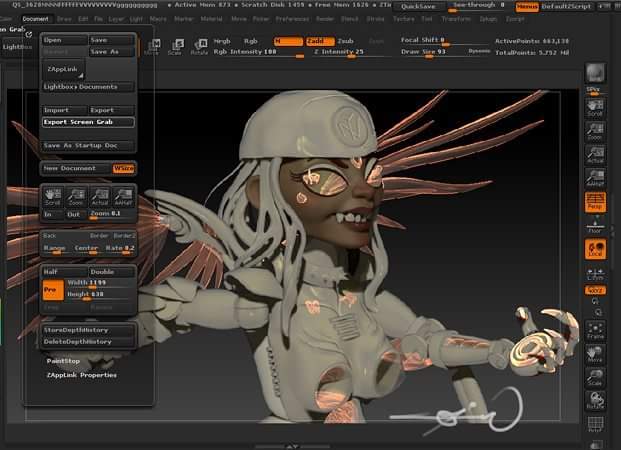This screenshot has width=621, height=450.
Task: Click the DefaultZScript button
Action: (566, 7)
